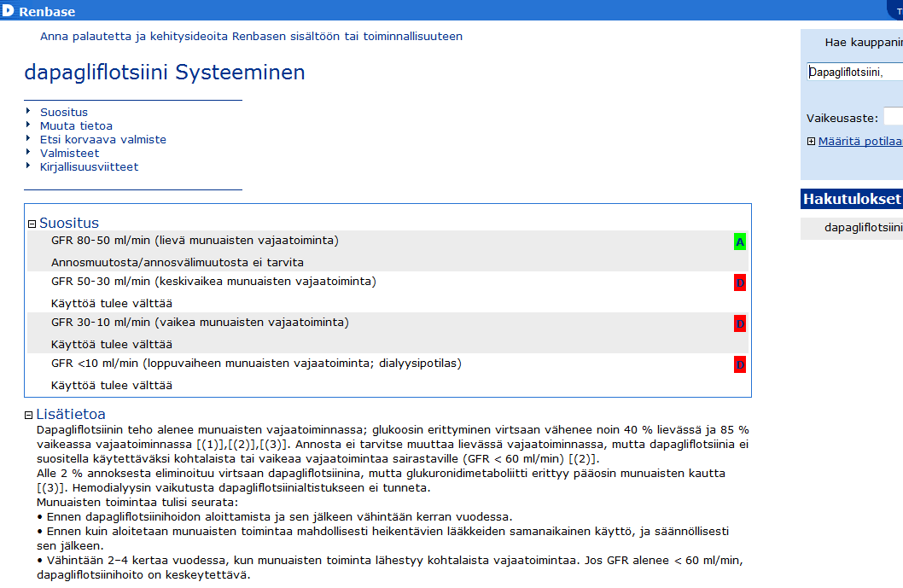The height and width of the screenshot is (588, 903).
Task: Click 'Munuaisten toimintaa tulisi seurata:' text
Action: point(137,502)
